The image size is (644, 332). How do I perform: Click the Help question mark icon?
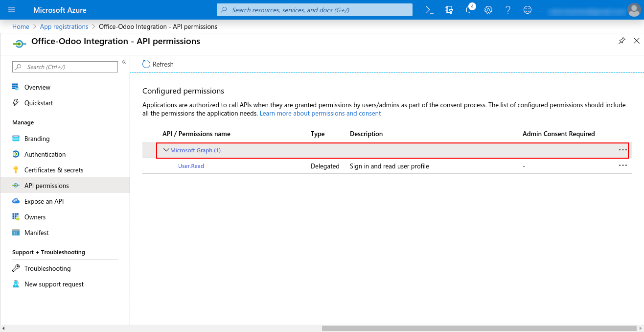click(x=508, y=10)
